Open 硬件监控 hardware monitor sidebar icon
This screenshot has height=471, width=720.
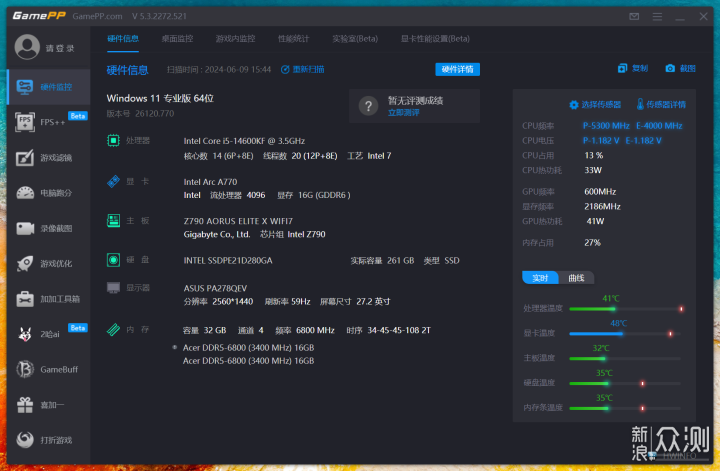[24, 87]
